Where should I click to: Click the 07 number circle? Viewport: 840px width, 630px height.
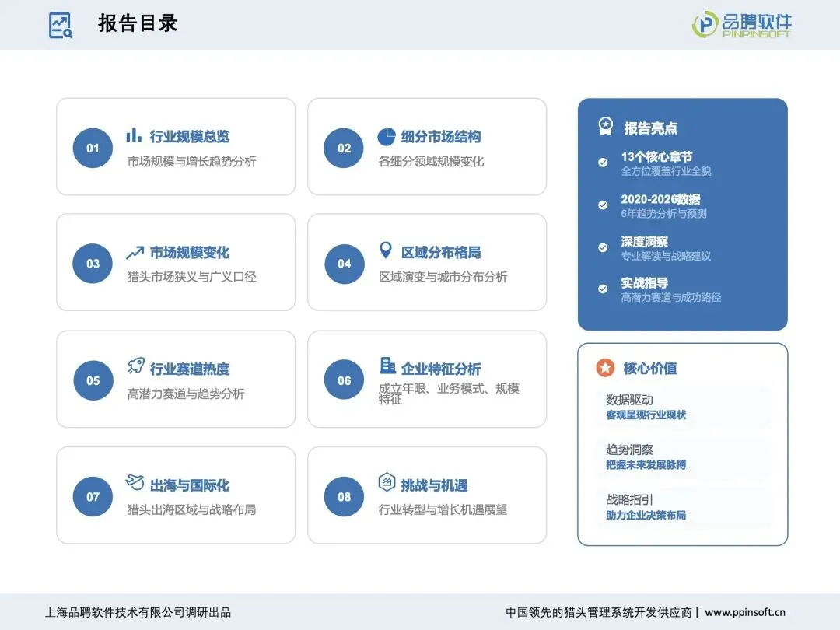click(93, 496)
